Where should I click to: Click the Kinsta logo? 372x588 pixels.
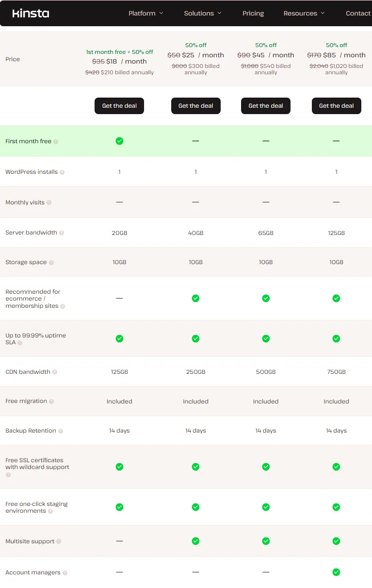point(31,13)
